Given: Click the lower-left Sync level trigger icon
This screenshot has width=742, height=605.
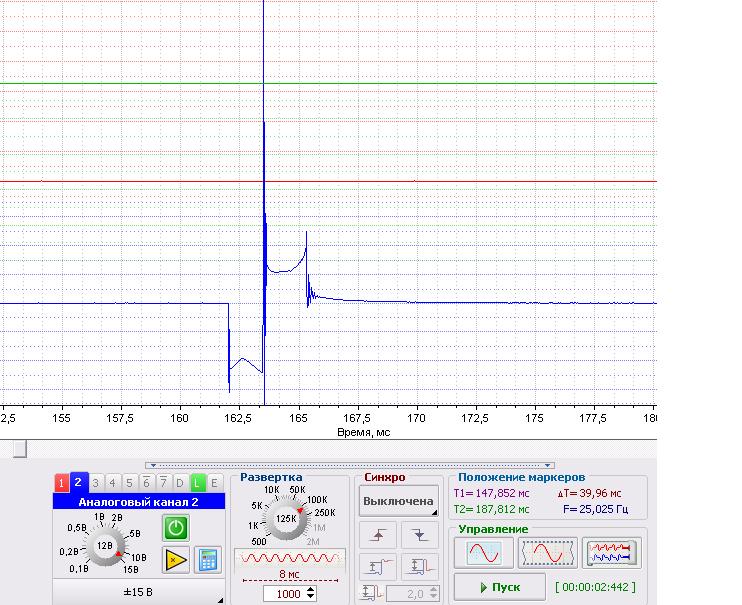Looking at the screenshot, I should (x=378, y=567).
